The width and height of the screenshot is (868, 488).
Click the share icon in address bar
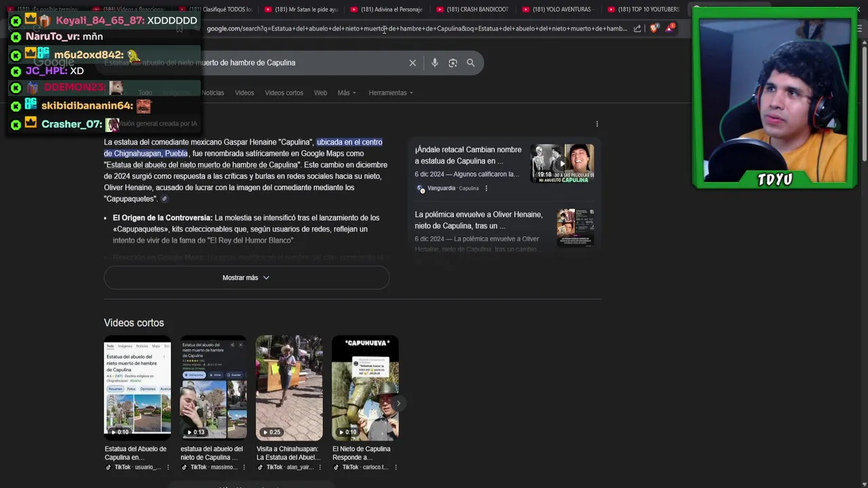637,28
